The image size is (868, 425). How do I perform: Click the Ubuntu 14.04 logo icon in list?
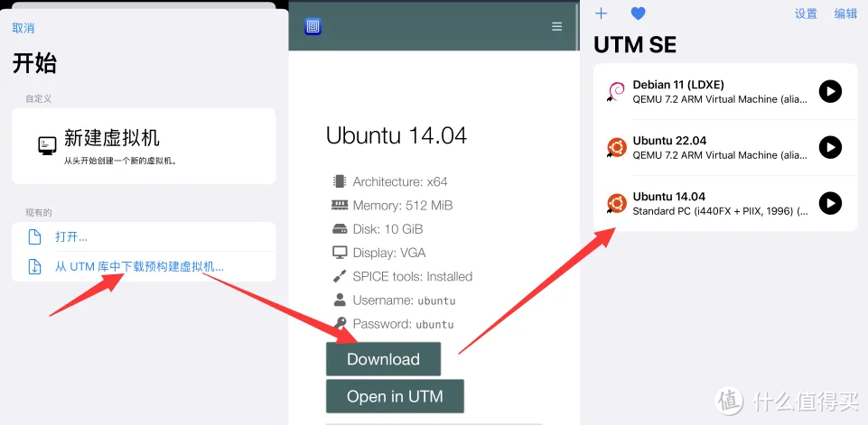pyautogui.click(x=616, y=204)
